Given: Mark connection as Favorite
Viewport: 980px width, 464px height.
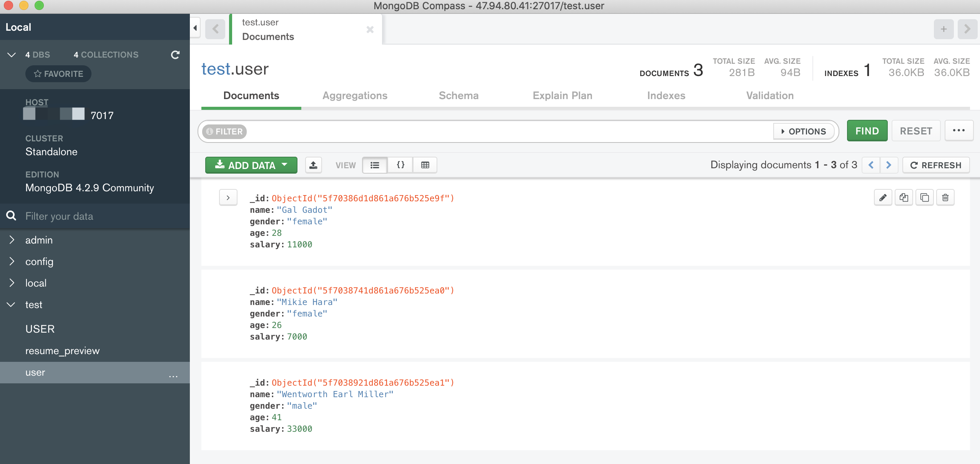Looking at the screenshot, I should click(x=58, y=74).
